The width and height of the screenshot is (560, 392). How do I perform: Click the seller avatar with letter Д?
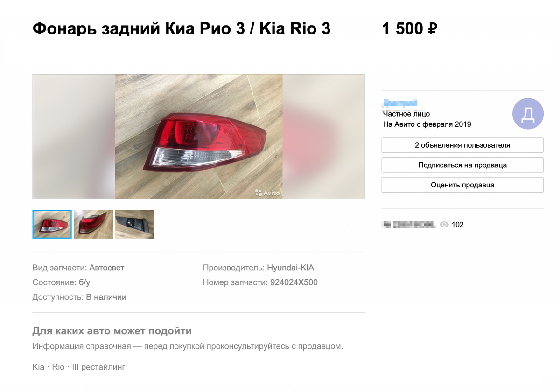tap(528, 114)
